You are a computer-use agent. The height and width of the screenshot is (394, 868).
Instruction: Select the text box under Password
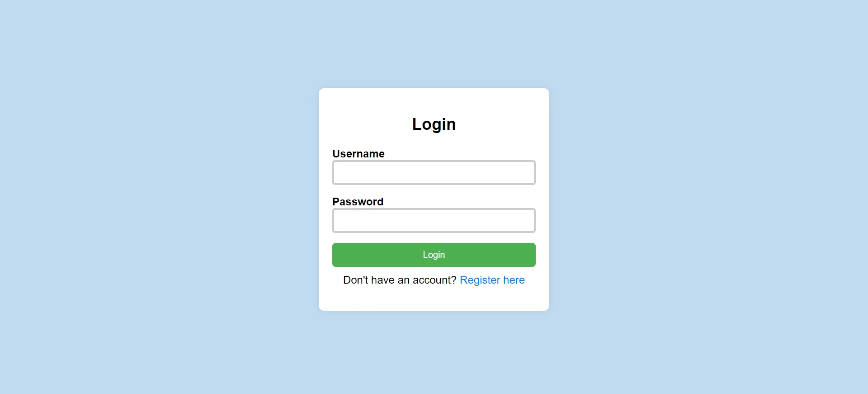(434, 220)
